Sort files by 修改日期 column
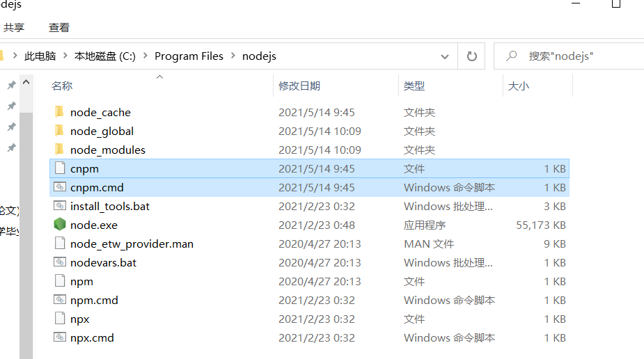Image resolution: width=644 pixels, height=359 pixels. [x=299, y=86]
